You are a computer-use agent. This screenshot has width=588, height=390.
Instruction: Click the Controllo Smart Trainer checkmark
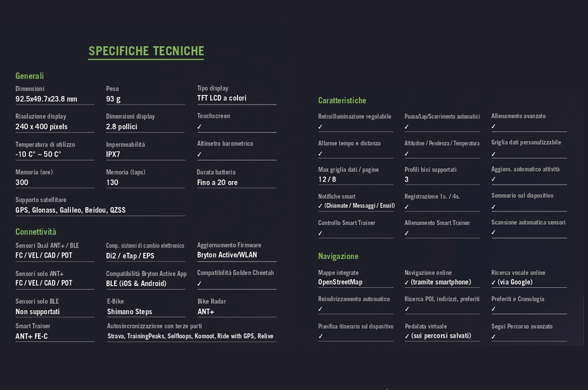(320, 233)
